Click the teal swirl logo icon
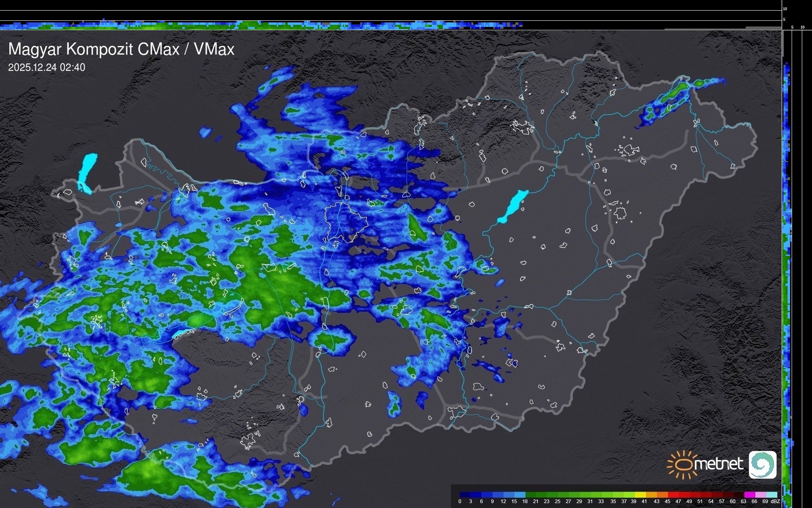The width and height of the screenshot is (812, 508). point(762,464)
